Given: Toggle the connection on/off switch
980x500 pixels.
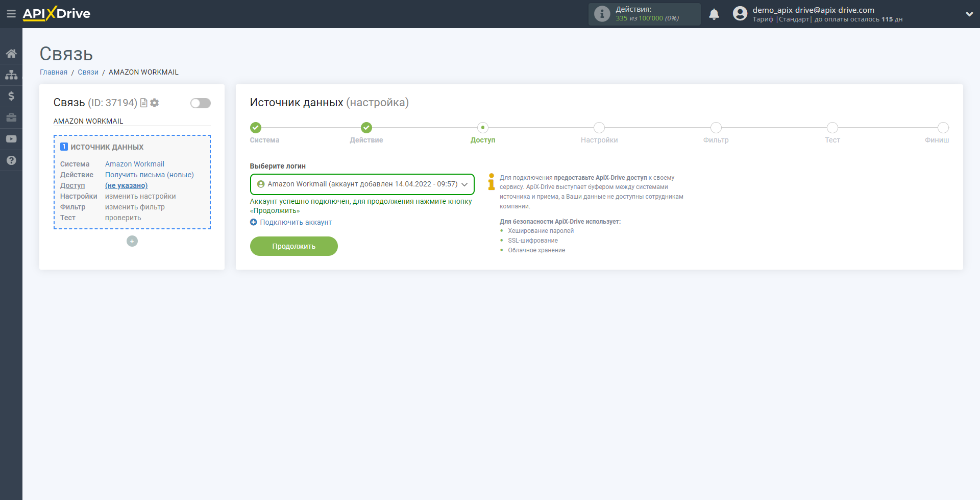Looking at the screenshot, I should pos(201,103).
